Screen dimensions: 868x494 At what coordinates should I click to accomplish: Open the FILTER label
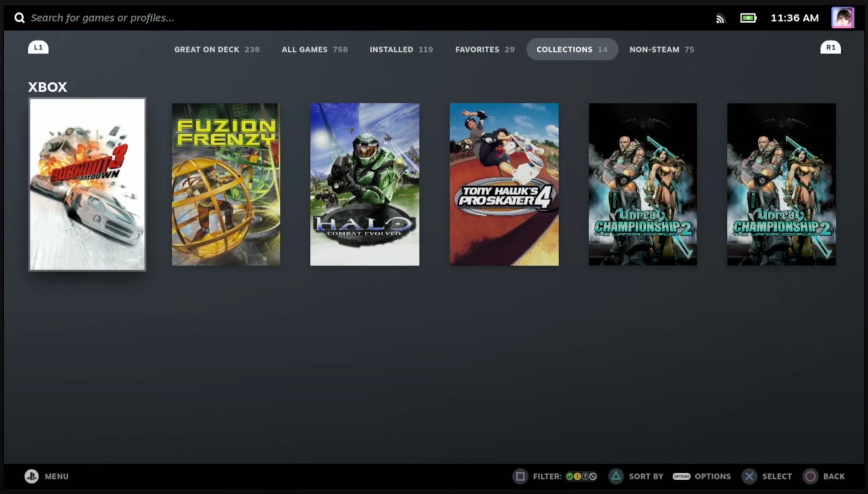click(x=547, y=476)
